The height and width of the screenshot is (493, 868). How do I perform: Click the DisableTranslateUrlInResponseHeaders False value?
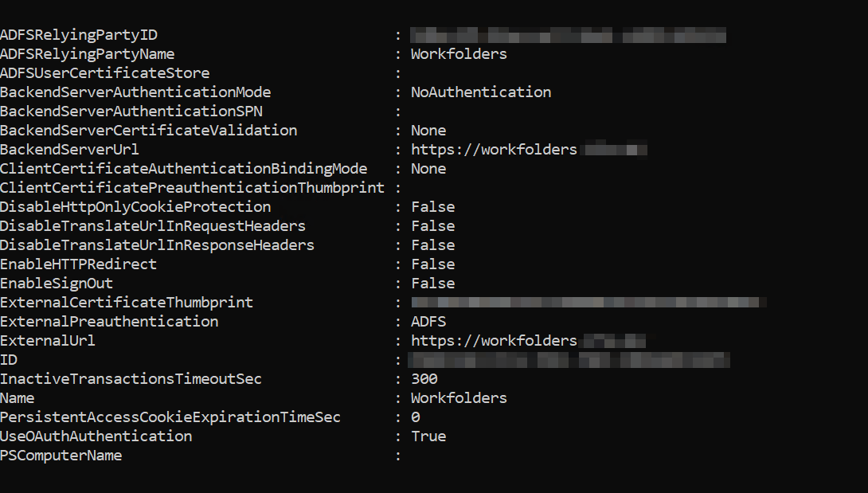(433, 245)
